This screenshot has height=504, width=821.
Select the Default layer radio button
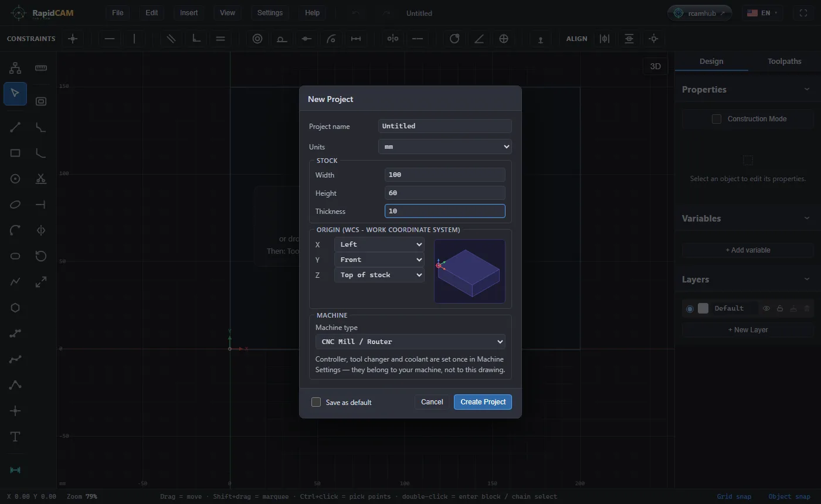690,308
